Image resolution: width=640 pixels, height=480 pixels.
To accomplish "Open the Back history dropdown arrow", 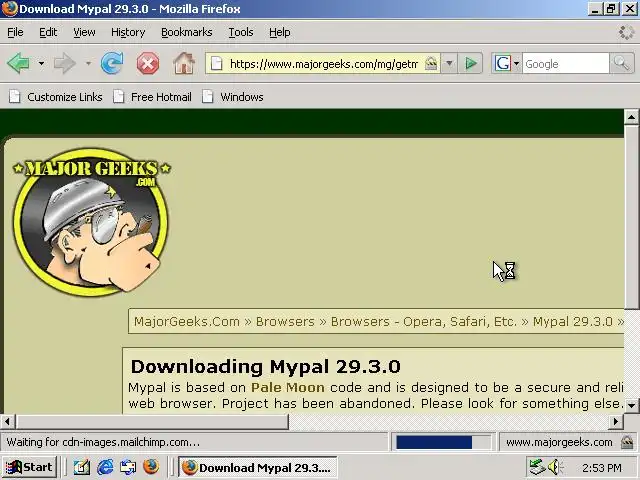I will [x=41, y=63].
